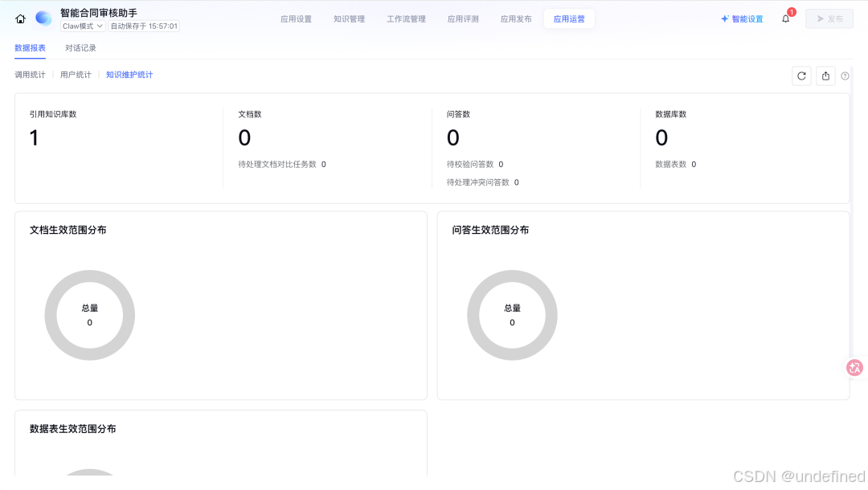Open 智能设置 sparkle button

[742, 18]
